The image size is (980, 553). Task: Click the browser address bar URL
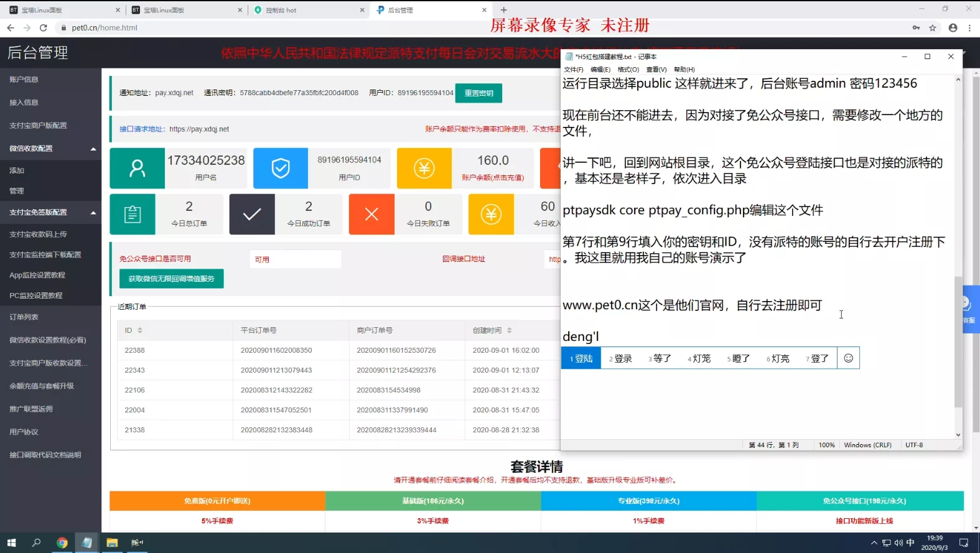[105, 28]
